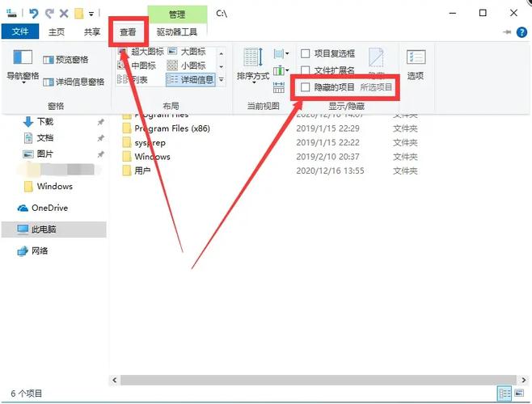Switch to the 主页 ribbon tab
Image resolution: width=532 pixels, height=404 pixels.
click(57, 32)
